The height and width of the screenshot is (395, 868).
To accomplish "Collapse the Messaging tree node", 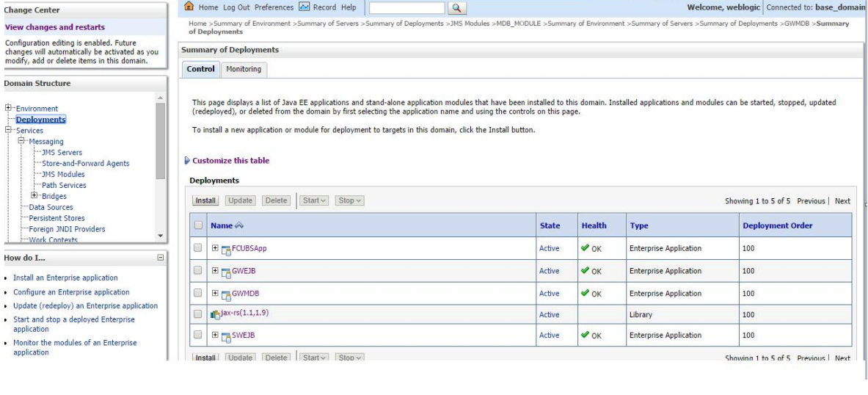I will click(x=21, y=141).
